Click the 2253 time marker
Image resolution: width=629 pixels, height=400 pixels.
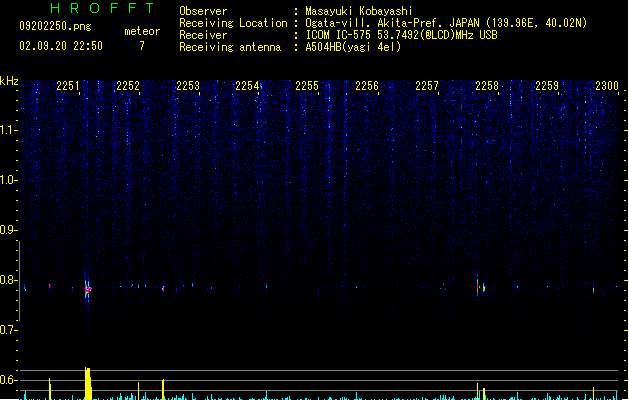pos(188,86)
